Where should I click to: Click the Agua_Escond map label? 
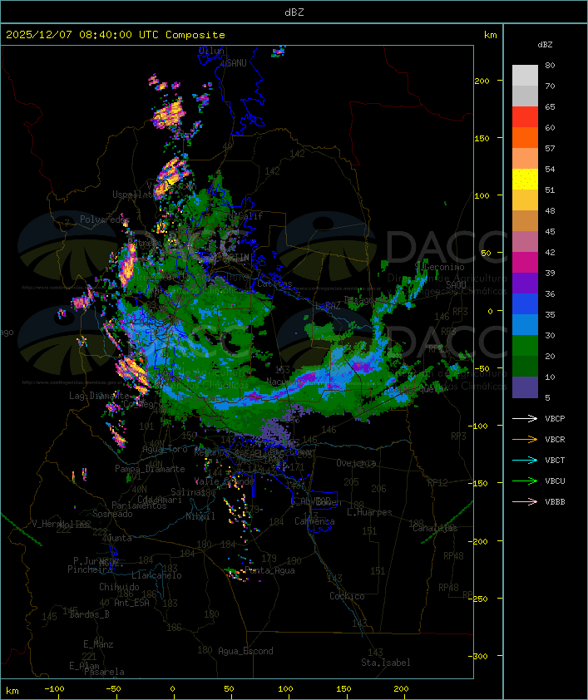245,651
